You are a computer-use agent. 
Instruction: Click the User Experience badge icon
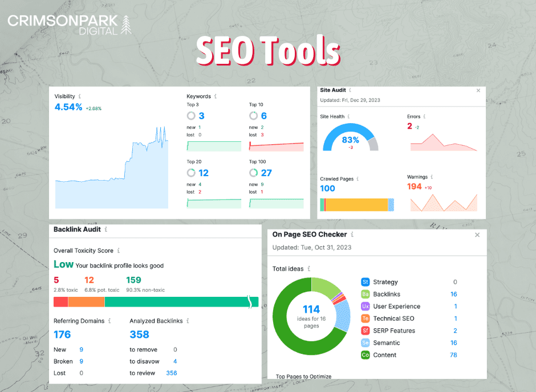(x=365, y=306)
